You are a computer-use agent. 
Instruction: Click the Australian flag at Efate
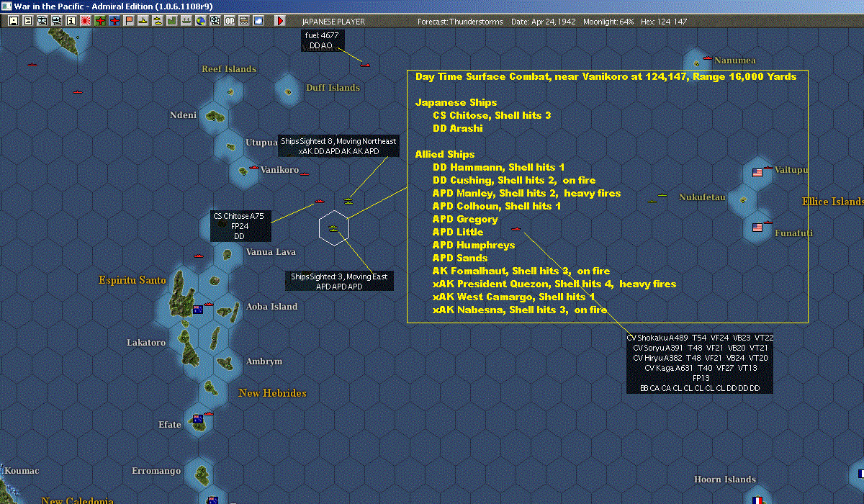(198, 419)
